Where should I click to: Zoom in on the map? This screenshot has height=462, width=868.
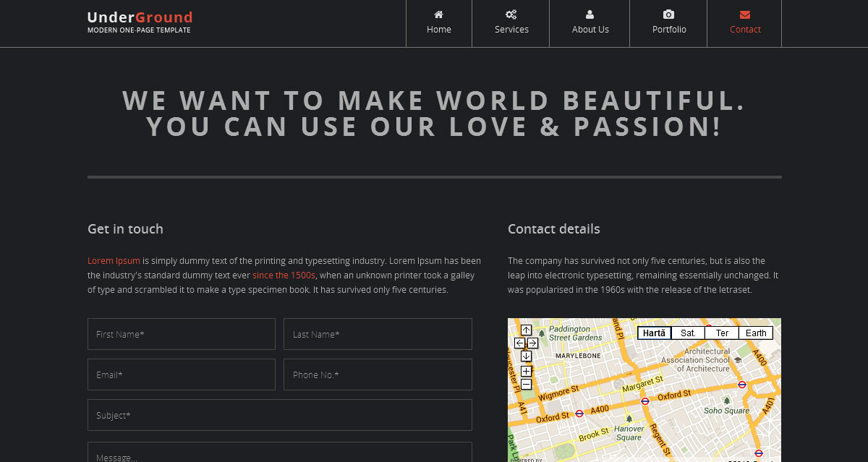pyautogui.click(x=526, y=371)
